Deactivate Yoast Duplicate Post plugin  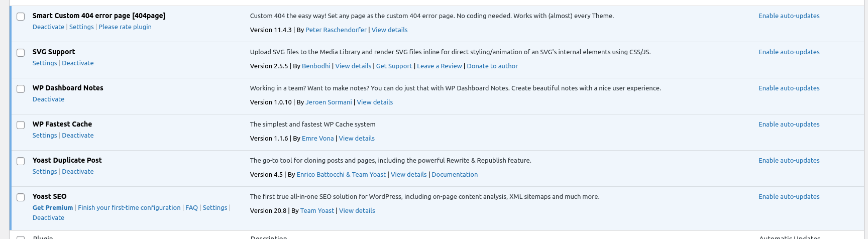click(77, 172)
